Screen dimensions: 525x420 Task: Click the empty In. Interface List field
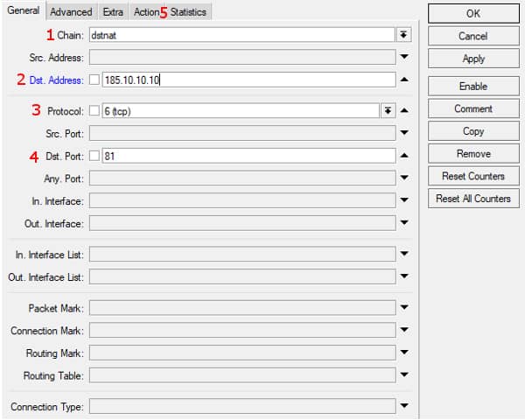point(242,255)
